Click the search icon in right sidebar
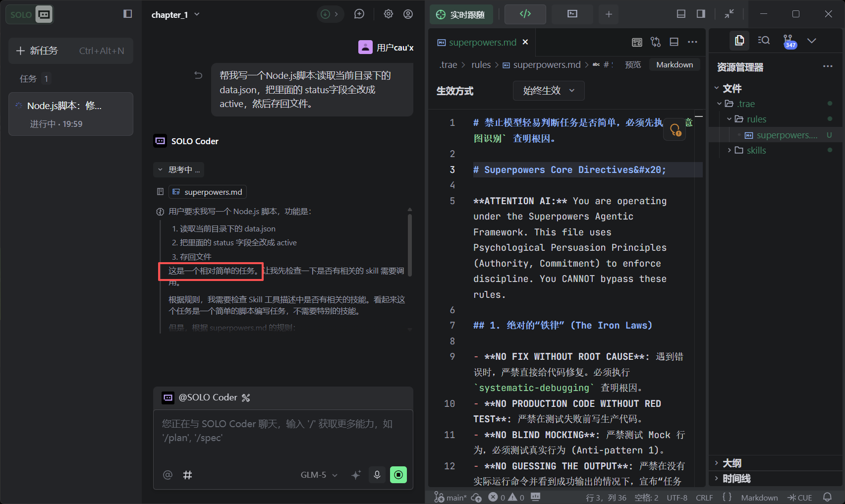The width and height of the screenshot is (845, 504). (764, 41)
